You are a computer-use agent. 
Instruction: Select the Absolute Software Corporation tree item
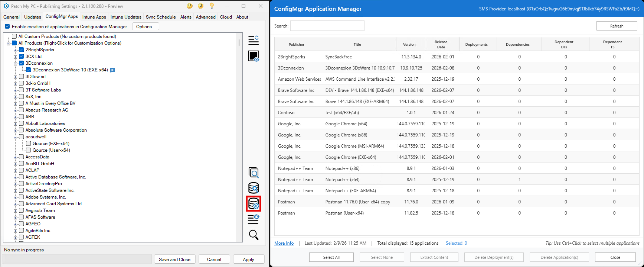tap(56, 130)
